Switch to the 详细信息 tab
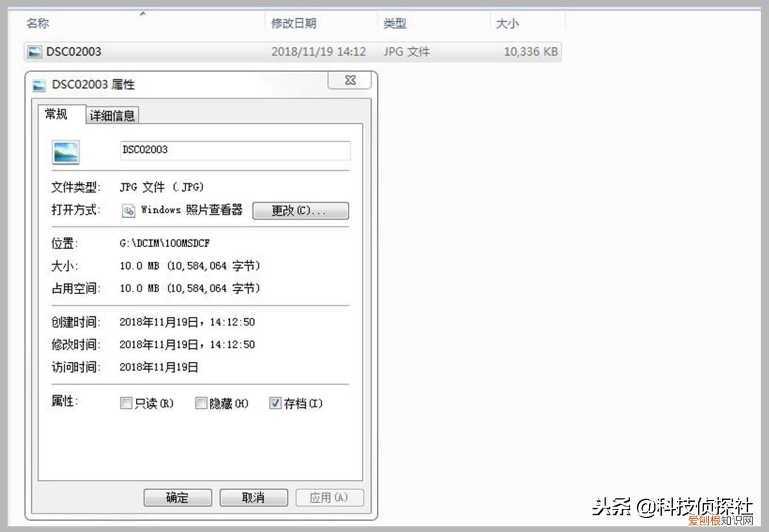 click(112, 115)
